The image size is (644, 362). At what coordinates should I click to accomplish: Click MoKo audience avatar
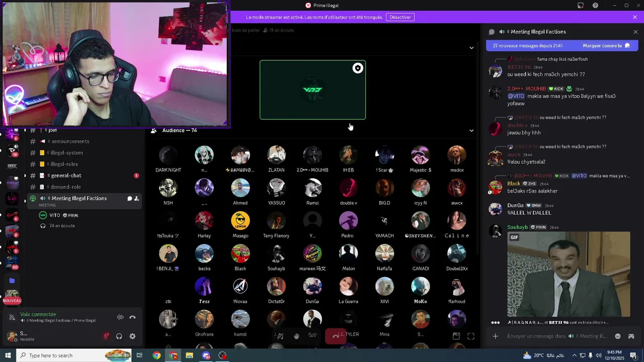(x=421, y=287)
